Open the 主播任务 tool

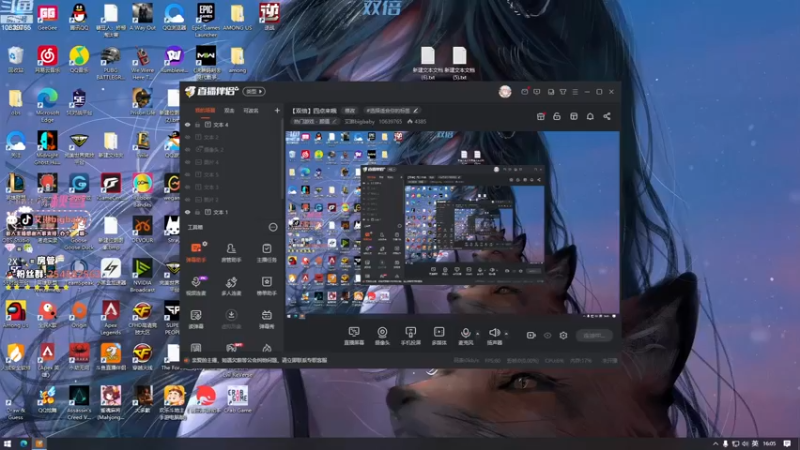[266, 252]
